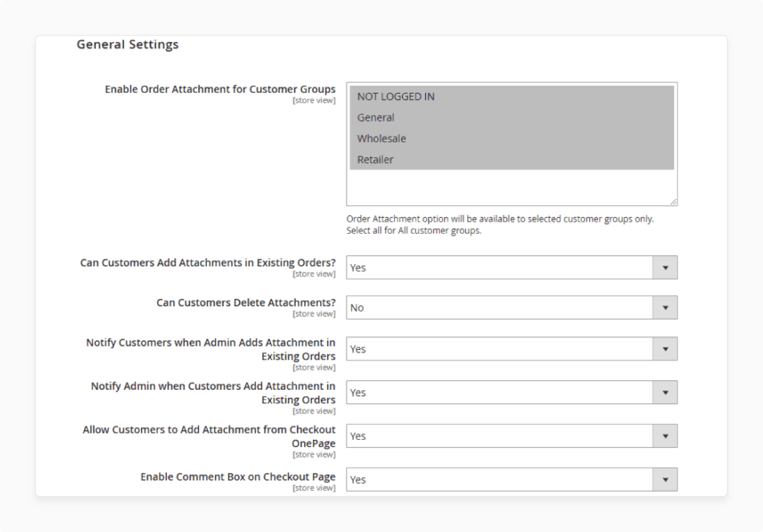763x532 pixels.
Task: Click Notify Customers when Admin Adds Attachment label
Action: (x=211, y=349)
